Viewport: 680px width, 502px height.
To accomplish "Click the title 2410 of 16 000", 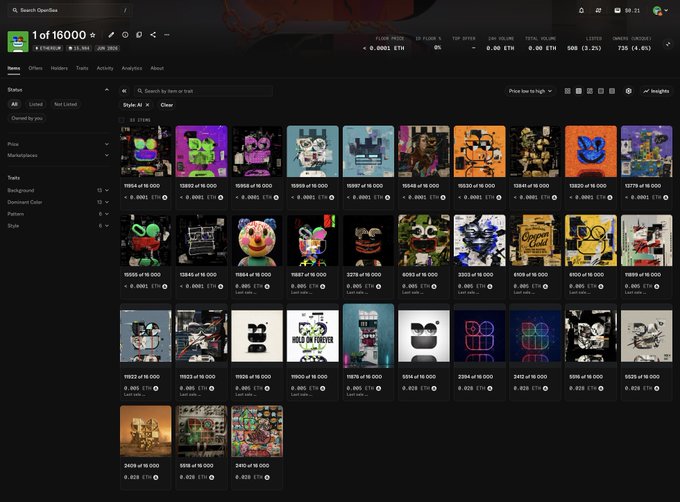I will tap(252, 466).
